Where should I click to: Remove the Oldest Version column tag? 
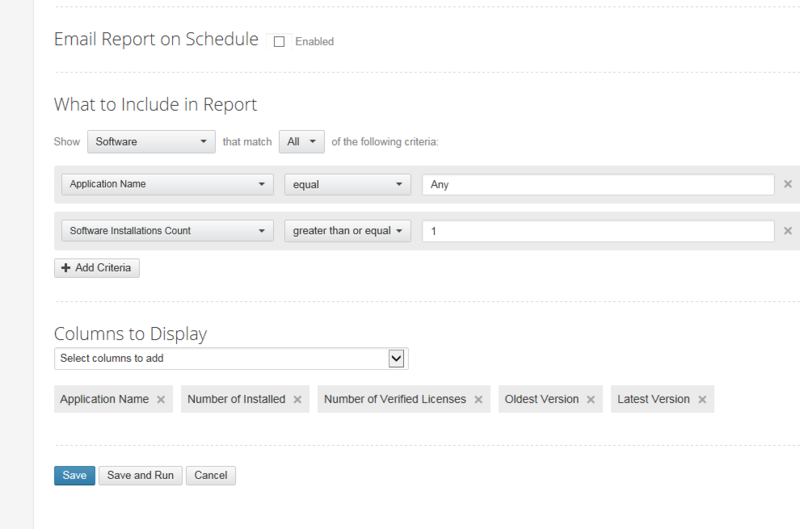click(591, 400)
